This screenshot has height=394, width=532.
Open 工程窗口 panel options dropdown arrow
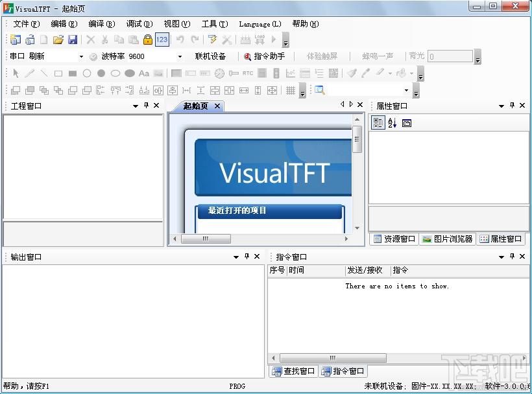click(136, 106)
